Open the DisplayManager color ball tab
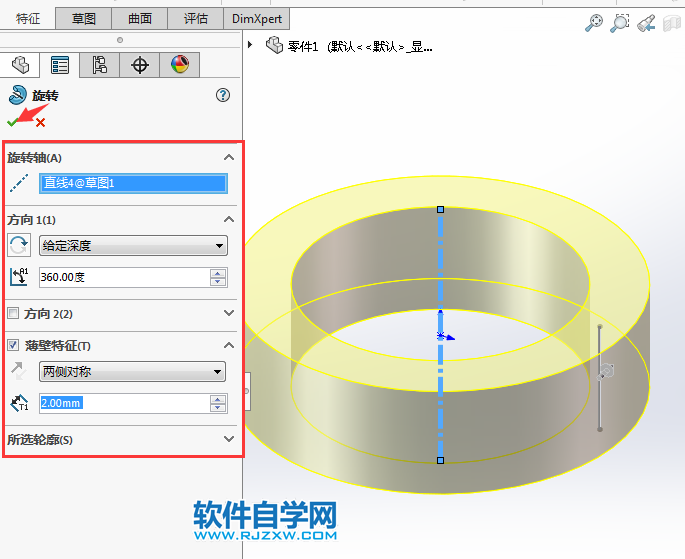The image size is (685, 559). click(180, 65)
